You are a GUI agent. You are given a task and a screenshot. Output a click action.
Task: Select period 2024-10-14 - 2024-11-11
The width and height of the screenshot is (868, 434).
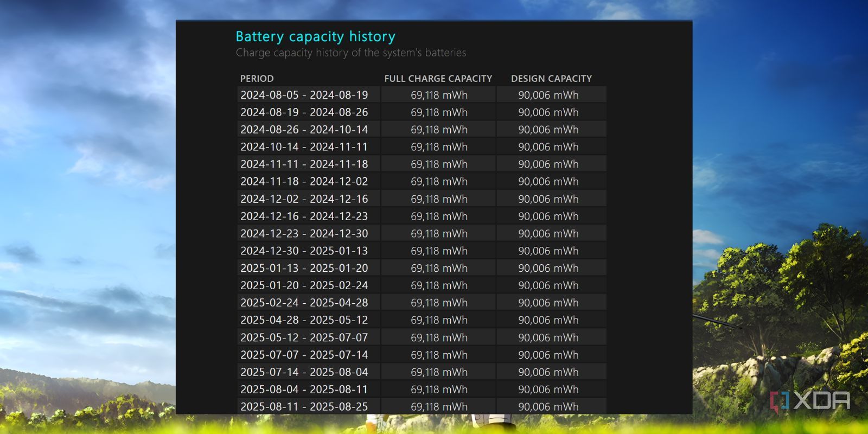[304, 147]
